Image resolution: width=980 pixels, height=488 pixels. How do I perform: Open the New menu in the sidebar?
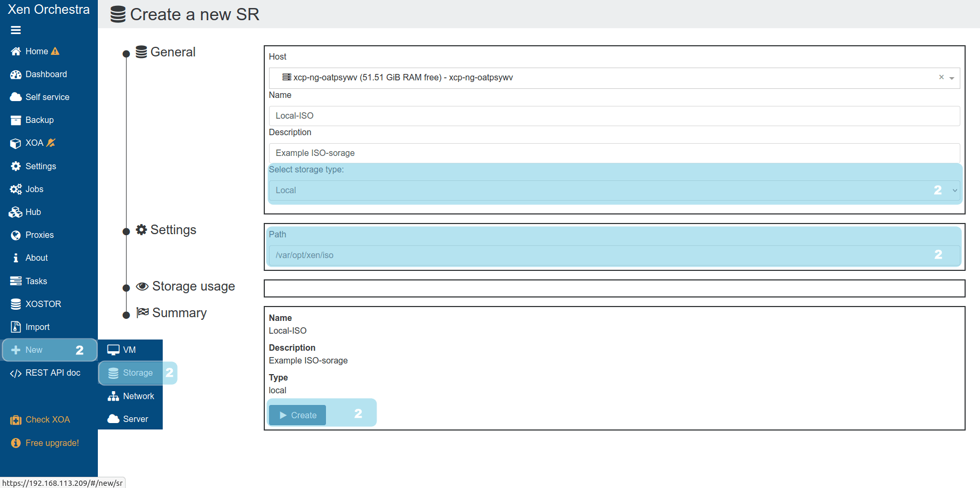tap(49, 350)
